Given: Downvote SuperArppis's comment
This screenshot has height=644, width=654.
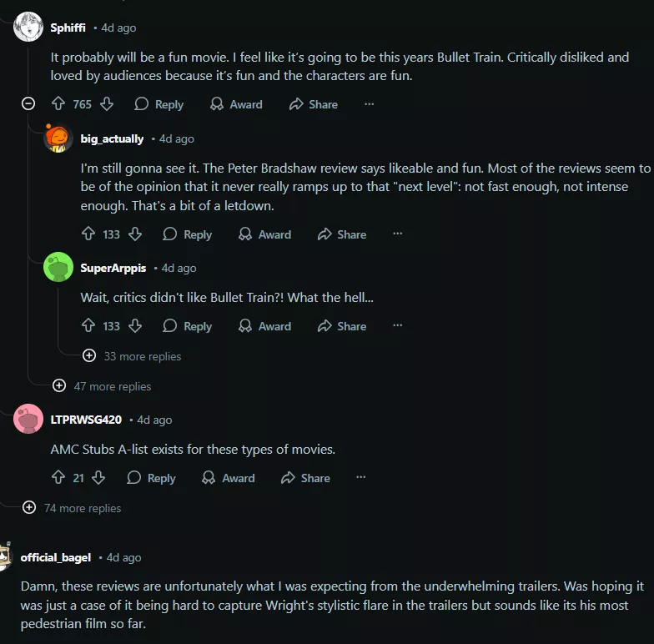Looking at the screenshot, I should click(135, 326).
